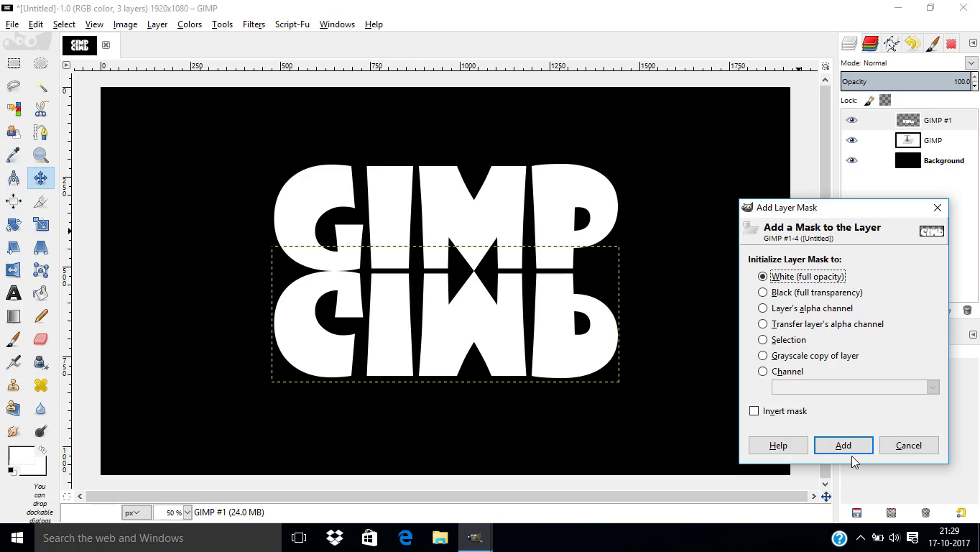The image size is (980, 552).
Task: Choose White (full opacity) mask option
Action: pos(801,277)
